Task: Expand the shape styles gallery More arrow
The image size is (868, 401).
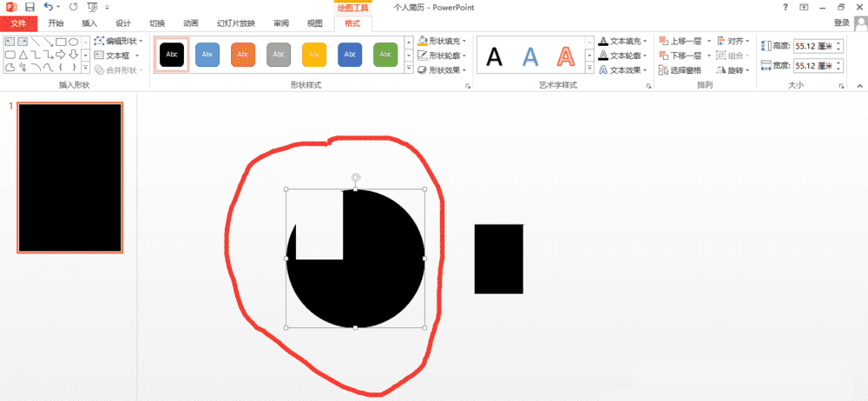Action: coord(409,68)
